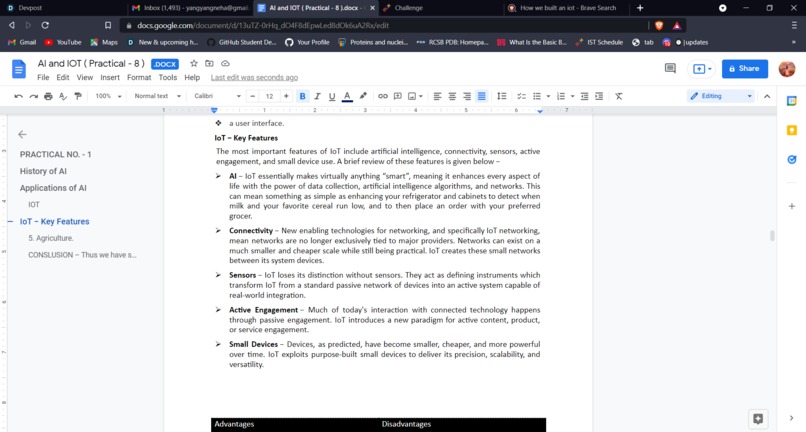Open the Edit menu
This screenshot has width=806, height=432.
coord(63,78)
